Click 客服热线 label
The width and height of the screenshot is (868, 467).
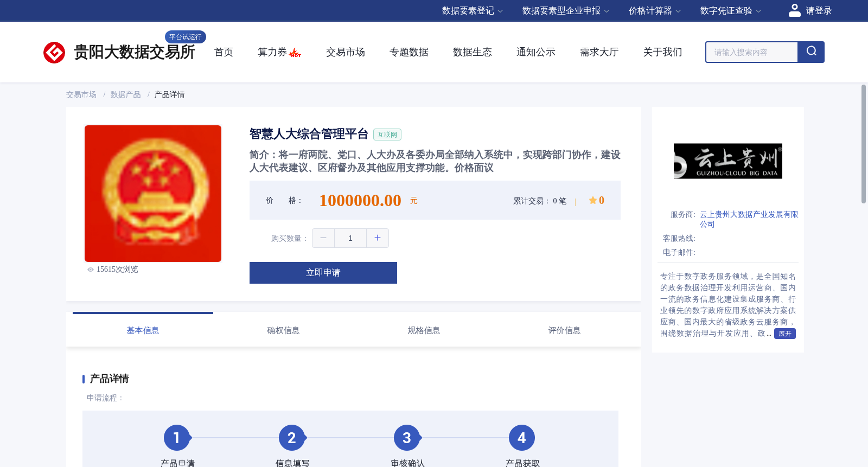(x=679, y=239)
